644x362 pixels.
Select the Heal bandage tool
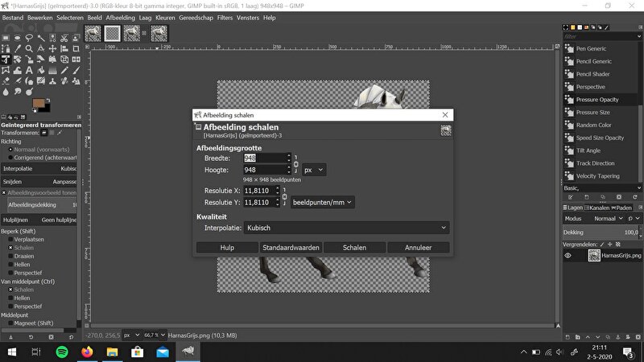64,81
